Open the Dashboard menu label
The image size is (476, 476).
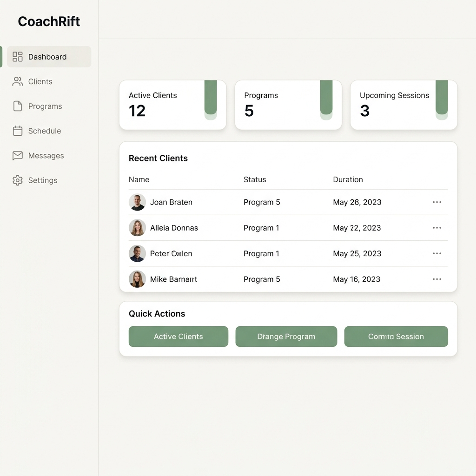47,57
